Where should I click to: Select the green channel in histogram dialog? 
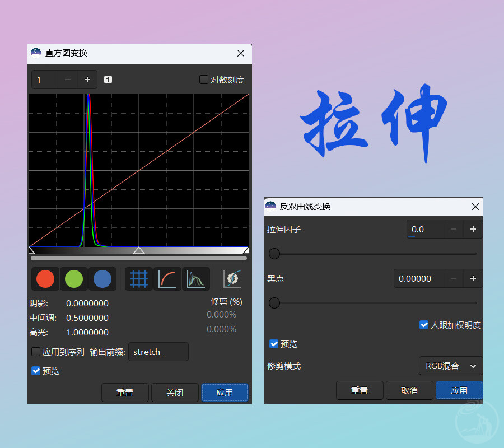tap(73, 279)
